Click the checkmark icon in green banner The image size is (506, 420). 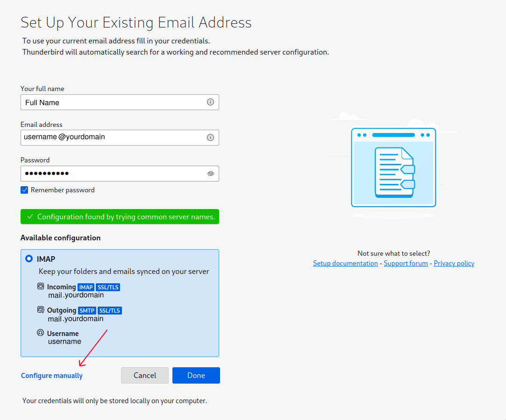[30, 217]
